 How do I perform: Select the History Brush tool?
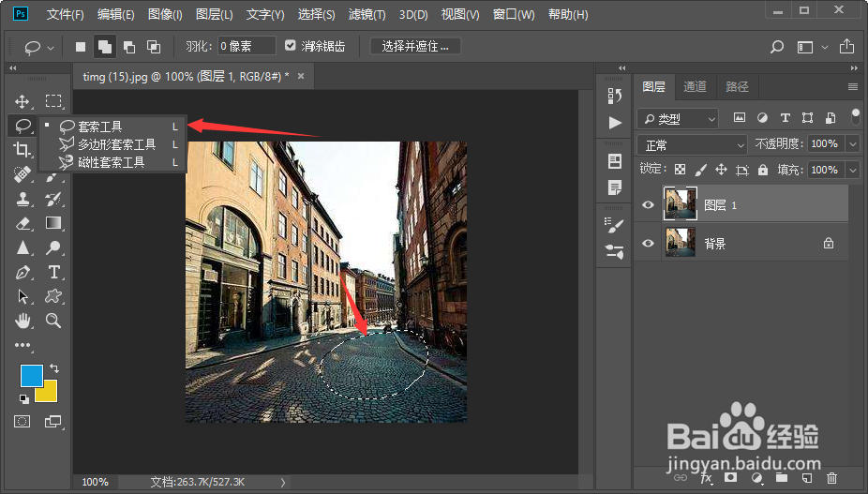pos(53,199)
